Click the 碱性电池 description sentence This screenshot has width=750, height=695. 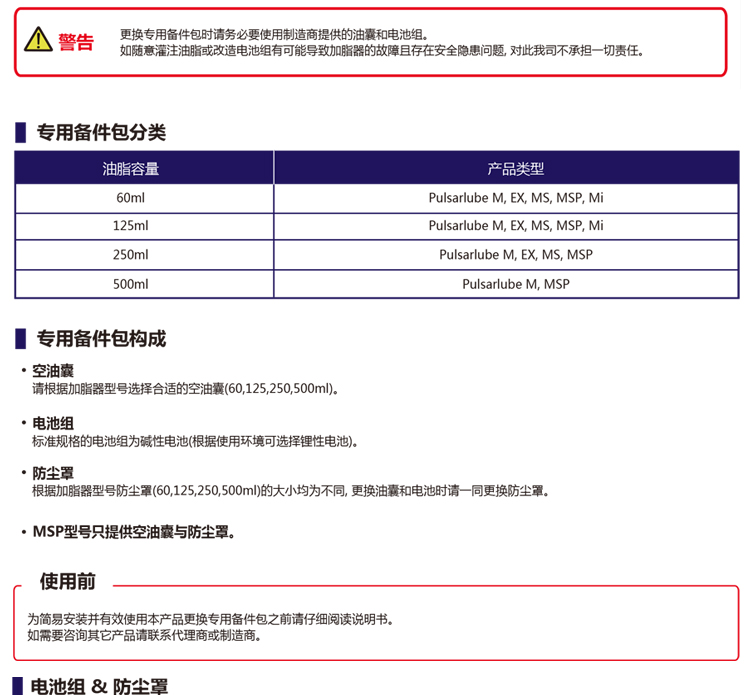(196, 441)
